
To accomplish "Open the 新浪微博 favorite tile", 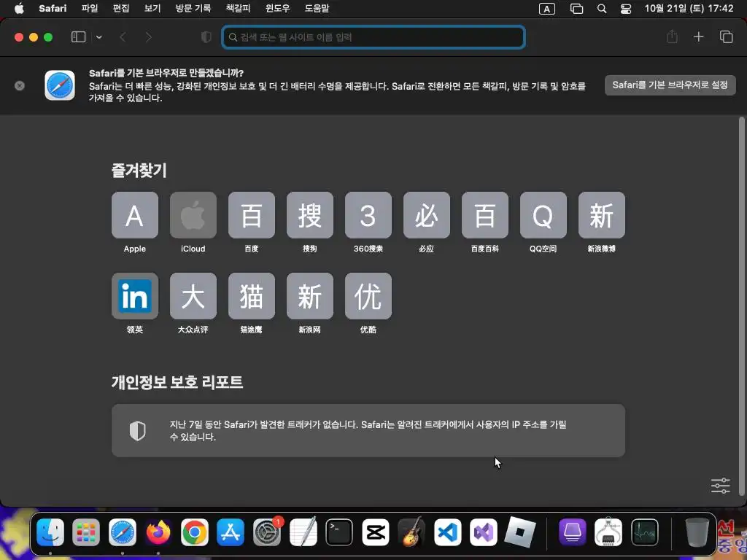I will coord(602,215).
